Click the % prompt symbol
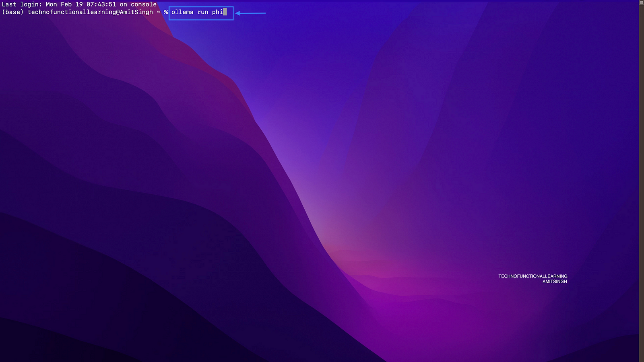This screenshot has width=644, height=362. pos(165,12)
